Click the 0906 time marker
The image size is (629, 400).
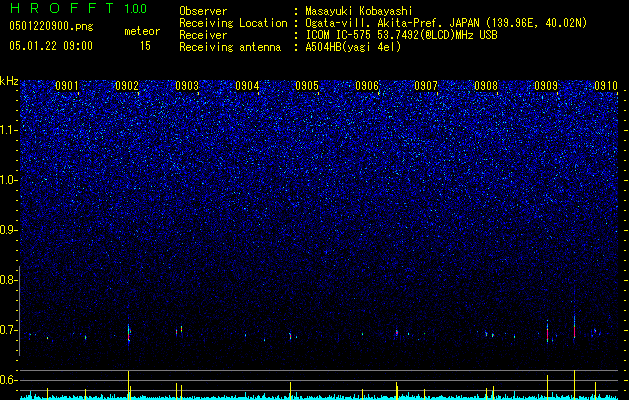coord(367,86)
